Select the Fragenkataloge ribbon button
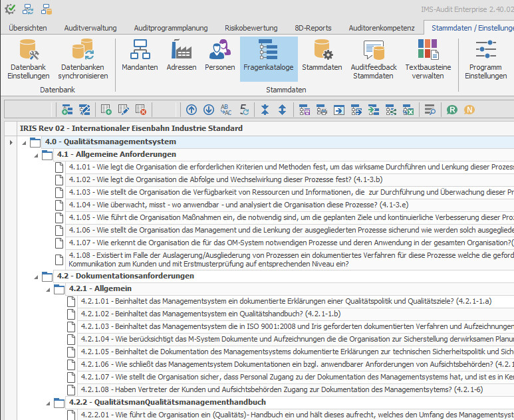514x420 pixels. (x=269, y=59)
